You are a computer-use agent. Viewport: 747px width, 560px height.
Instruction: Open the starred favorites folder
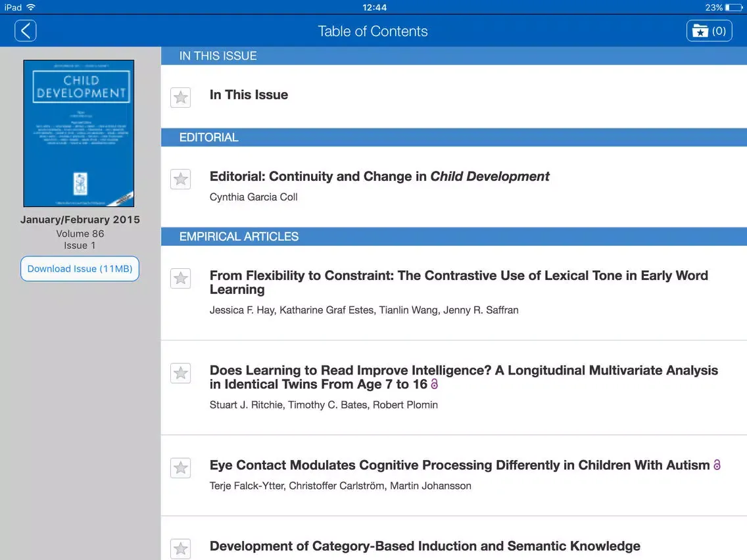pos(709,31)
